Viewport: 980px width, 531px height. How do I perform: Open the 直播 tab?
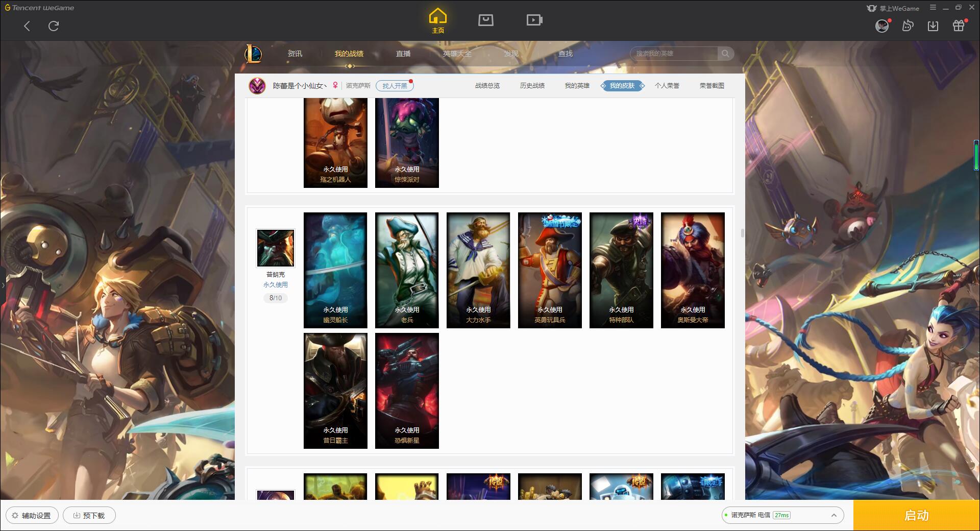point(403,54)
